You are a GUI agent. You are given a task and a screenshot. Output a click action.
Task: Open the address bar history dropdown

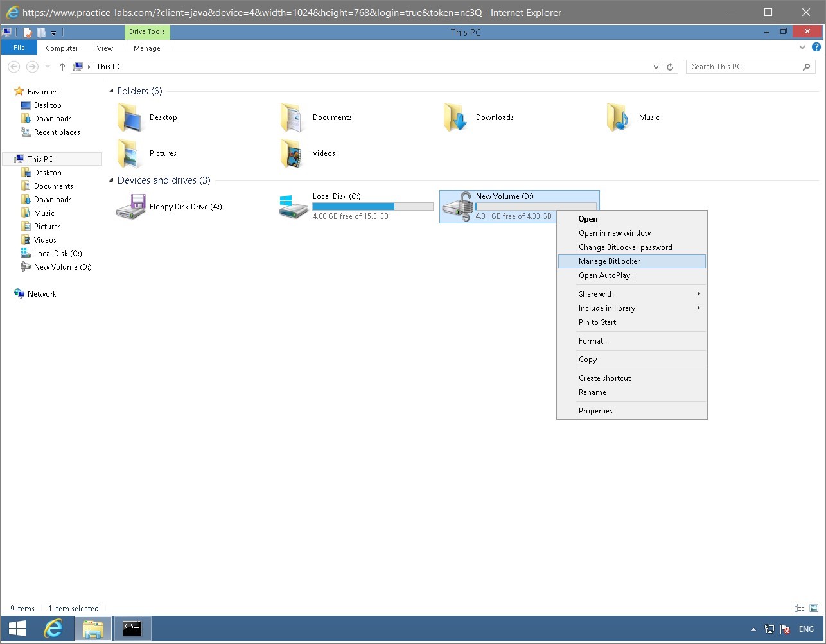[655, 66]
